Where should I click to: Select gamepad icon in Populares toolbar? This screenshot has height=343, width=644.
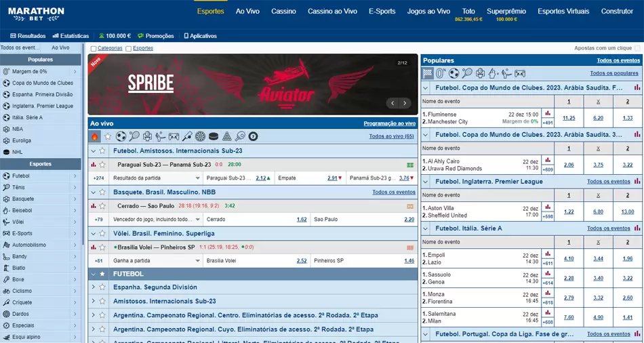[x=520, y=73]
